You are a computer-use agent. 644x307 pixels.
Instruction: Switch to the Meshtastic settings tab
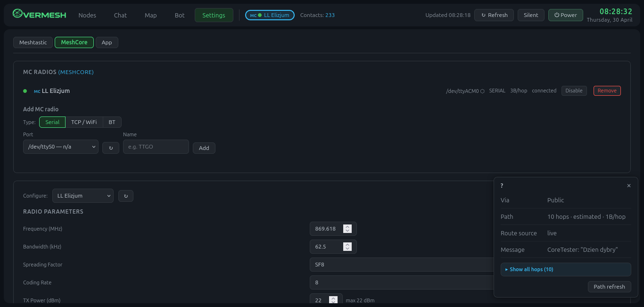(33, 42)
